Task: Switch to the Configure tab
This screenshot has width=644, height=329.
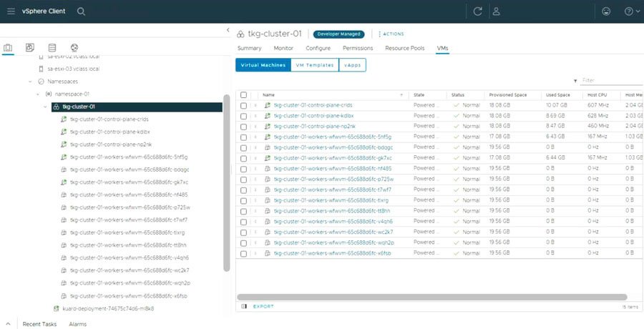Action: click(318, 48)
